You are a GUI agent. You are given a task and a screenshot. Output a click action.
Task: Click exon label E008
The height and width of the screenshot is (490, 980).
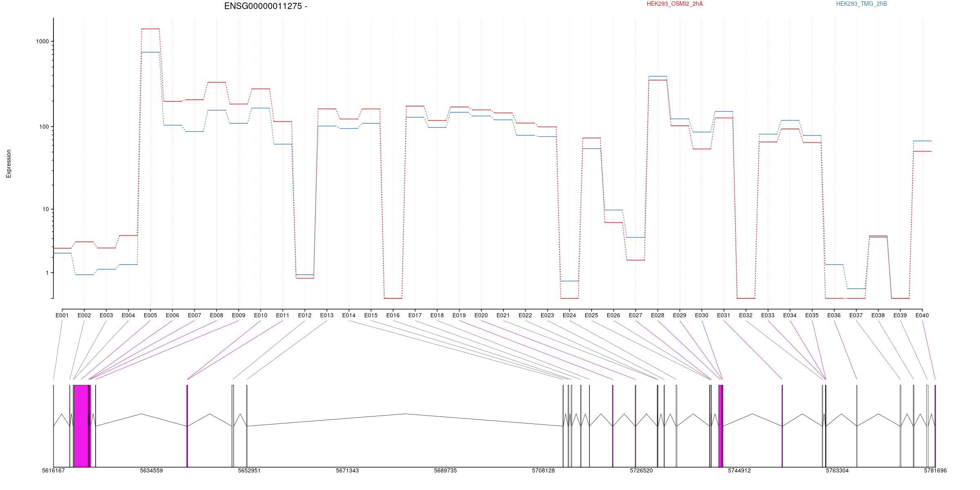click(216, 315)
